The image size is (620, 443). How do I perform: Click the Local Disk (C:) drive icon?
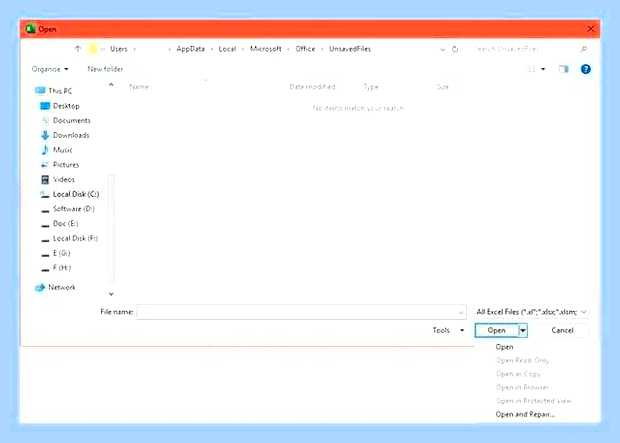pyautogui.click(x=45, y=195)
